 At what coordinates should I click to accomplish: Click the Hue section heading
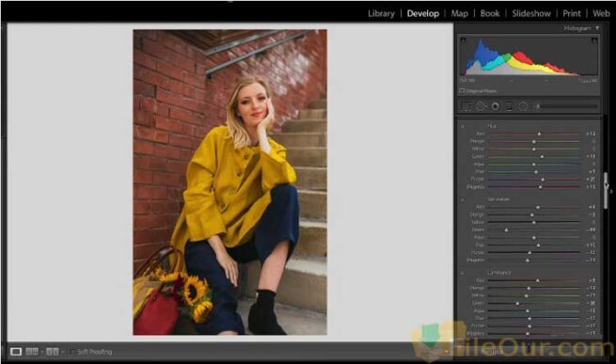coord(492,126)
